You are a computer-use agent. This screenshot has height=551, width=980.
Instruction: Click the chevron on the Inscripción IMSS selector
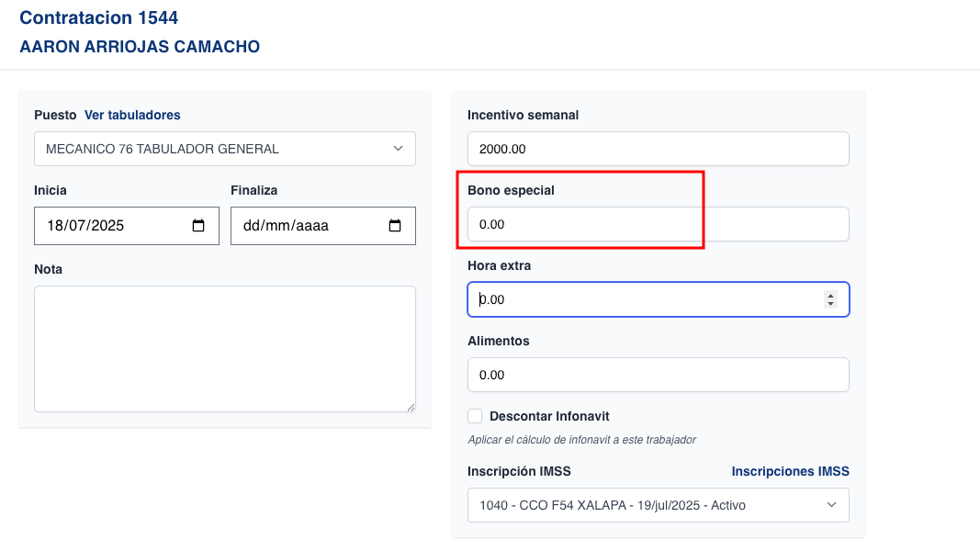[831, 504]
